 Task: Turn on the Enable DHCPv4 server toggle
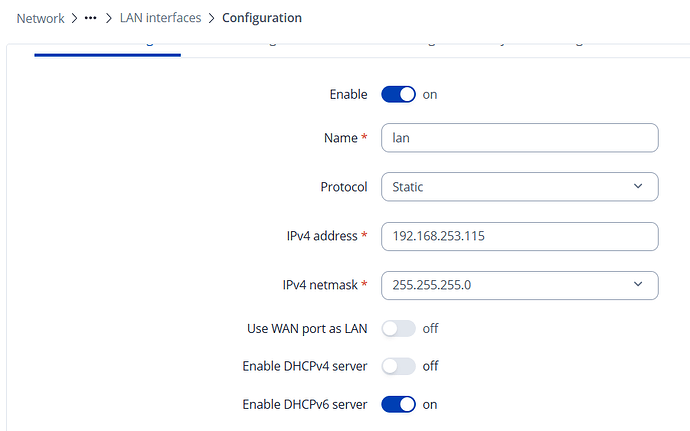(x=398, y=366)
